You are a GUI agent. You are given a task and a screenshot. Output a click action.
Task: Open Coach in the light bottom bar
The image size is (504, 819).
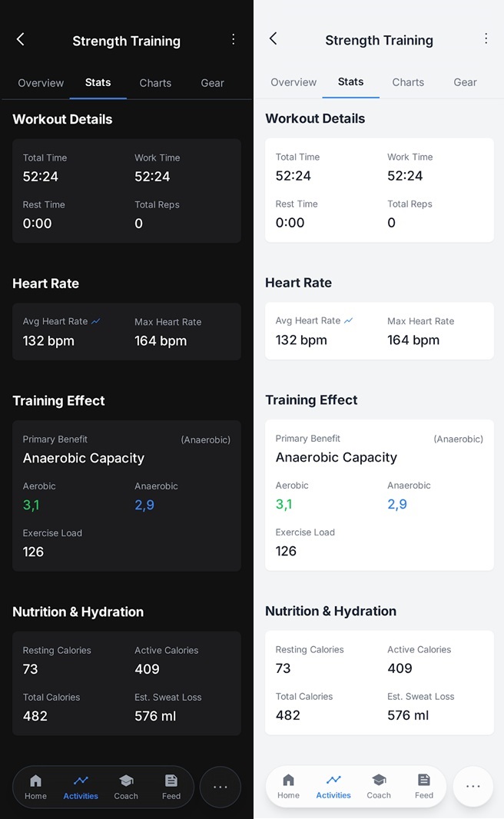click(x=379, y=786)
